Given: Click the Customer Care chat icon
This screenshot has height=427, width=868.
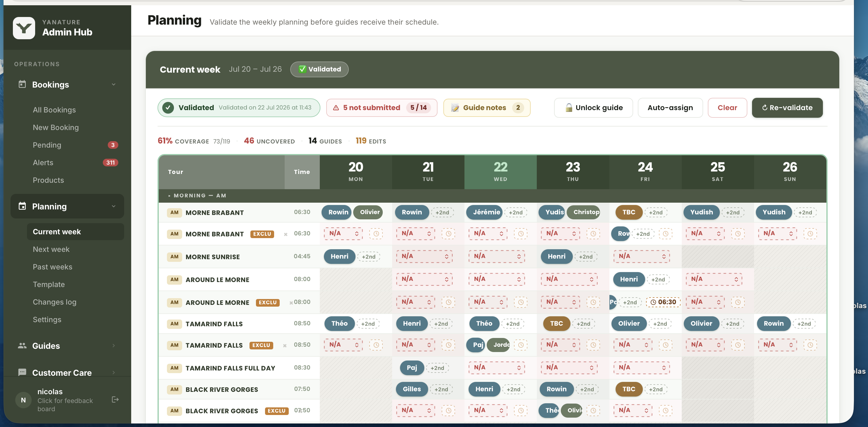Looking at the screenshot, I should pos(22,373).
